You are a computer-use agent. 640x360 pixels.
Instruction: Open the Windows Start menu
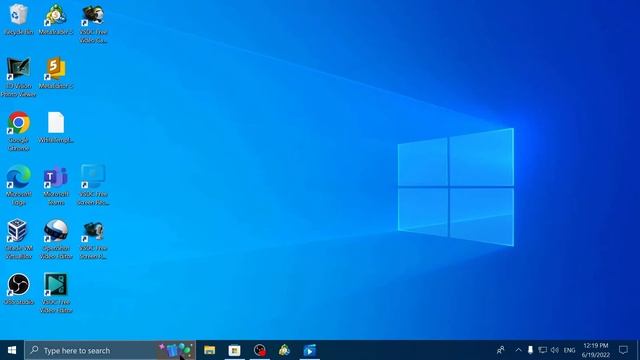12,350
